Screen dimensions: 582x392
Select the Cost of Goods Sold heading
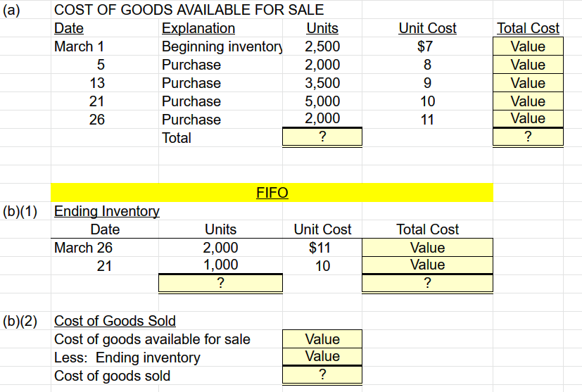[115, 321]
